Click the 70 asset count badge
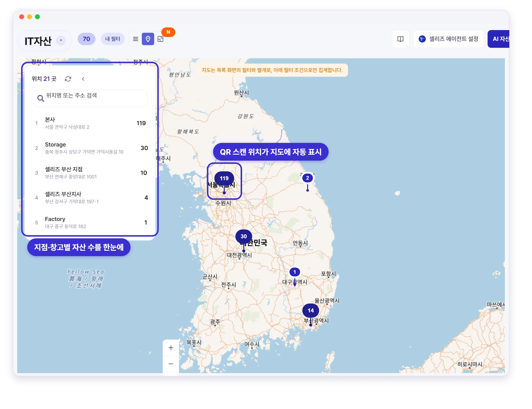Screen dimensions: 532x409 point(86,39)
